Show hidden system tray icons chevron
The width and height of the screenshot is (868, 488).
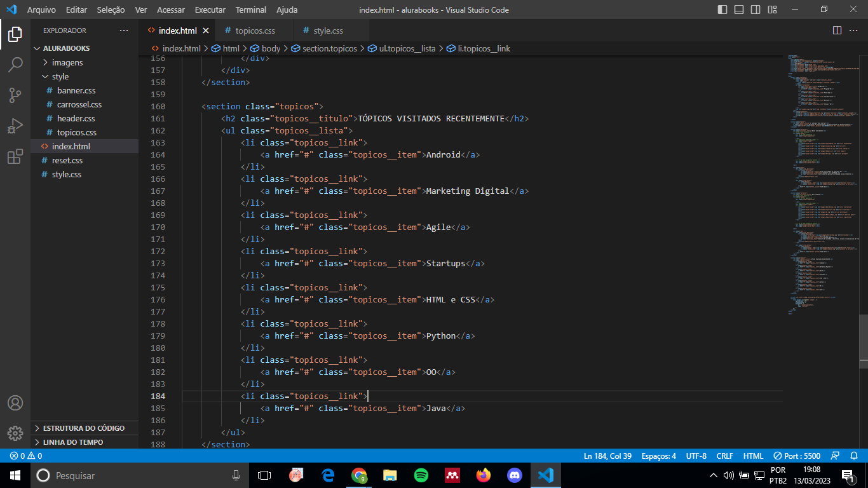coord(714,475)
